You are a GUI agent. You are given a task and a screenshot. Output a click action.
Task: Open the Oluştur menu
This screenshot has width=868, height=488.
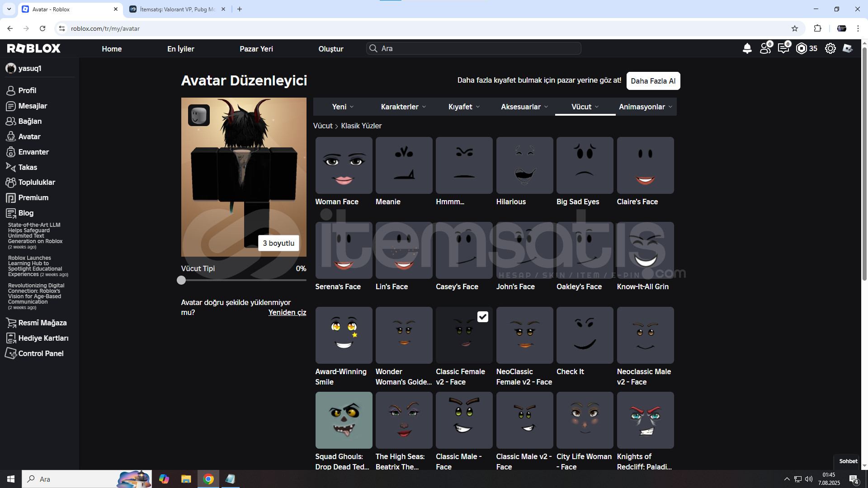pos(331,49)
